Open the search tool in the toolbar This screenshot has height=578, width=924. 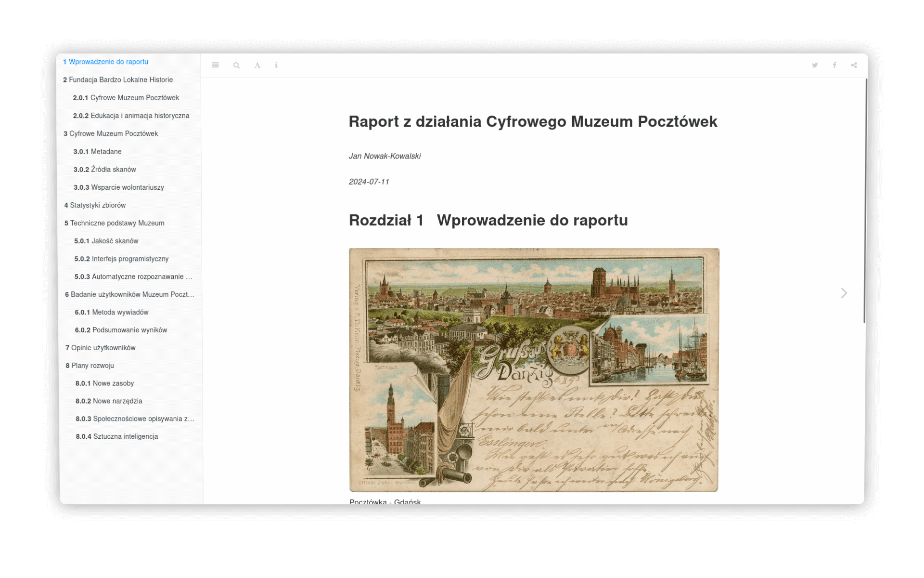(236, 65)
